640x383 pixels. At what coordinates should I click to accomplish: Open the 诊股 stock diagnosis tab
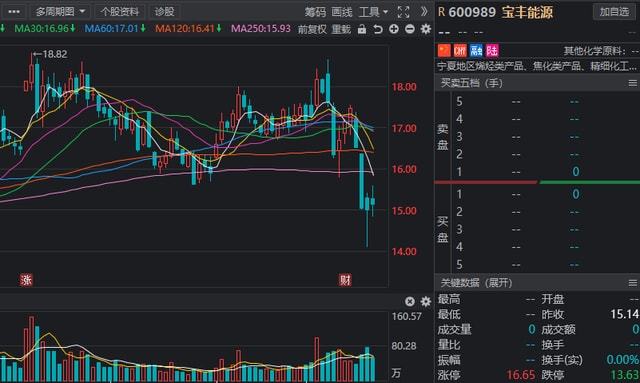(164, 12)
